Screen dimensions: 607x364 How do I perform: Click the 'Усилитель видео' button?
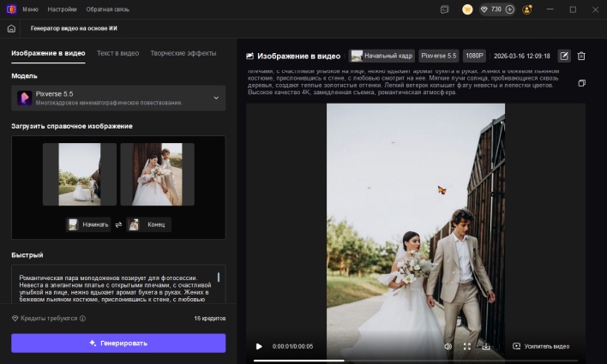(x=541, y=346)
